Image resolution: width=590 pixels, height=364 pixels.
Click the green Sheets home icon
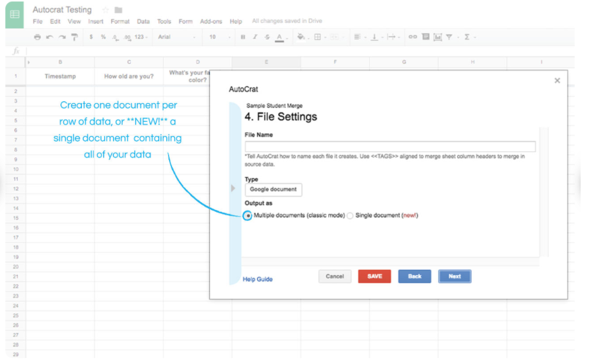pos(15,15)
